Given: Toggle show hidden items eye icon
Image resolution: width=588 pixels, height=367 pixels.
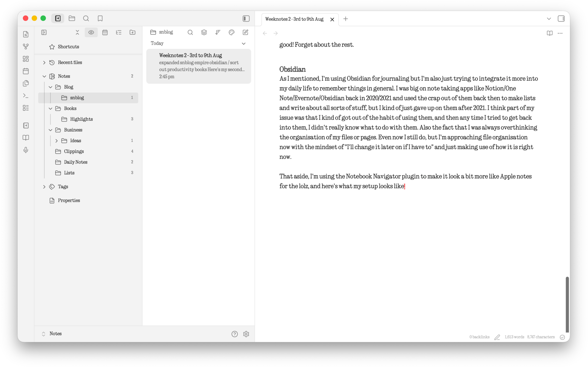Looking at the screenshot, I should coord(91,32).
